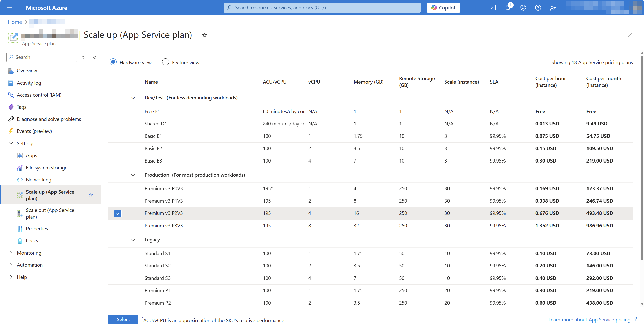Click the Apps icon under Settings
This screenshot has width=644, height=324.
coord(20,156)
